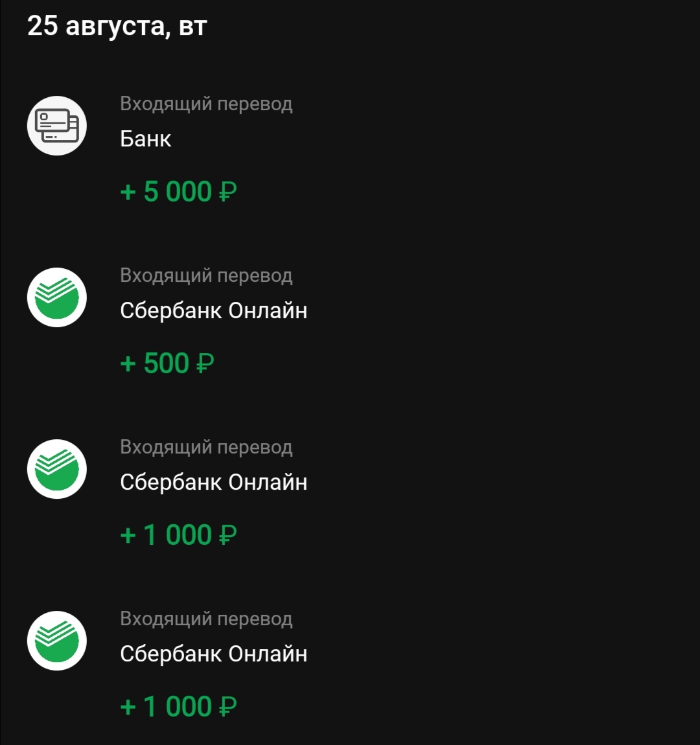Click the ruble sign after 5 000
700x745 pixels.
coord(228,192)
